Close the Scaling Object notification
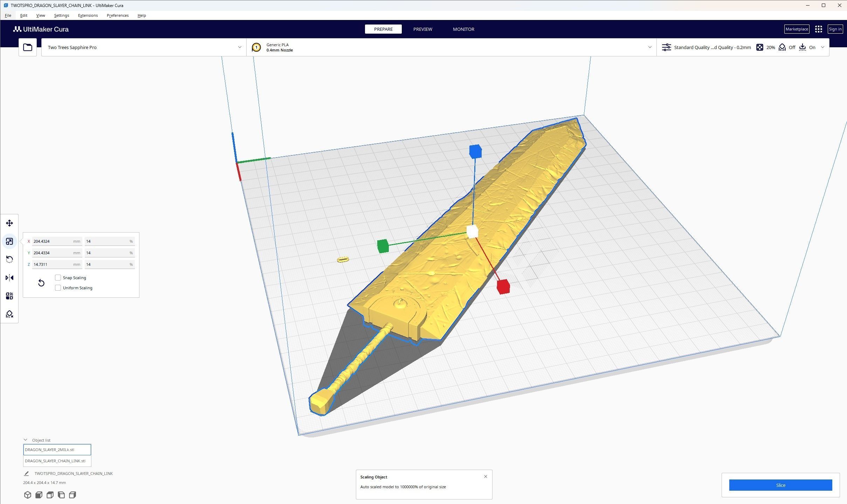Viewport: 847px width, 504px height. tap(486, 476)
